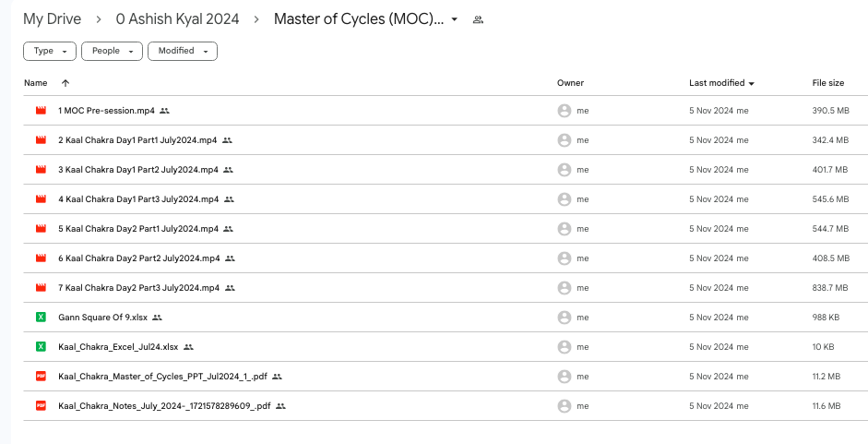This screenshot has width=868, height=444.
Task: Click the sort direction arrow beside Name
Action: [x=65, y=83]
